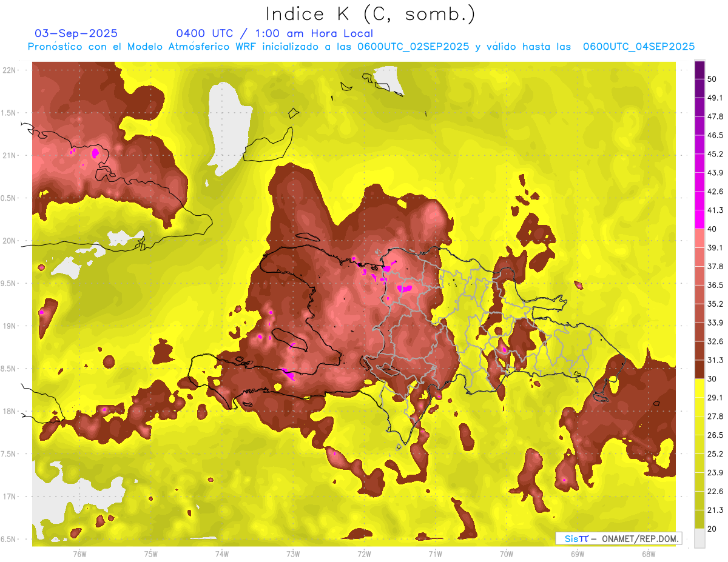Select the 68W longitude axis label
728x562 pixels.
648,554
